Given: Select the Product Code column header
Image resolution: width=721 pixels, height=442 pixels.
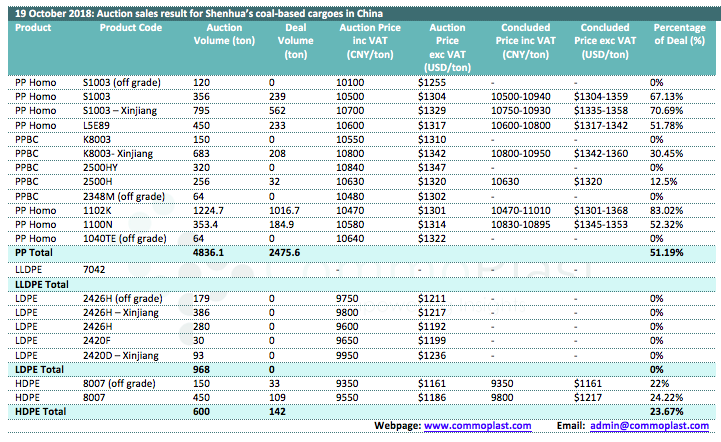Looking at the screenshot, I should (x=130, y=28).
